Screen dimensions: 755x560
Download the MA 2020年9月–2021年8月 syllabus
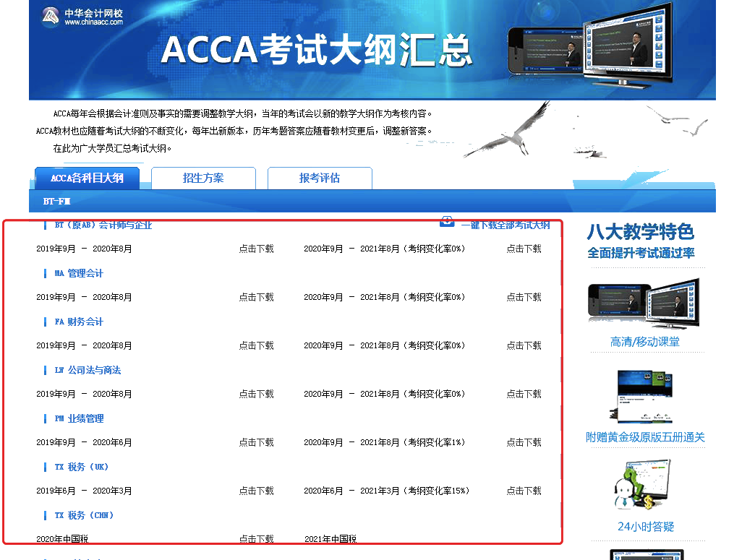point(524,297)
